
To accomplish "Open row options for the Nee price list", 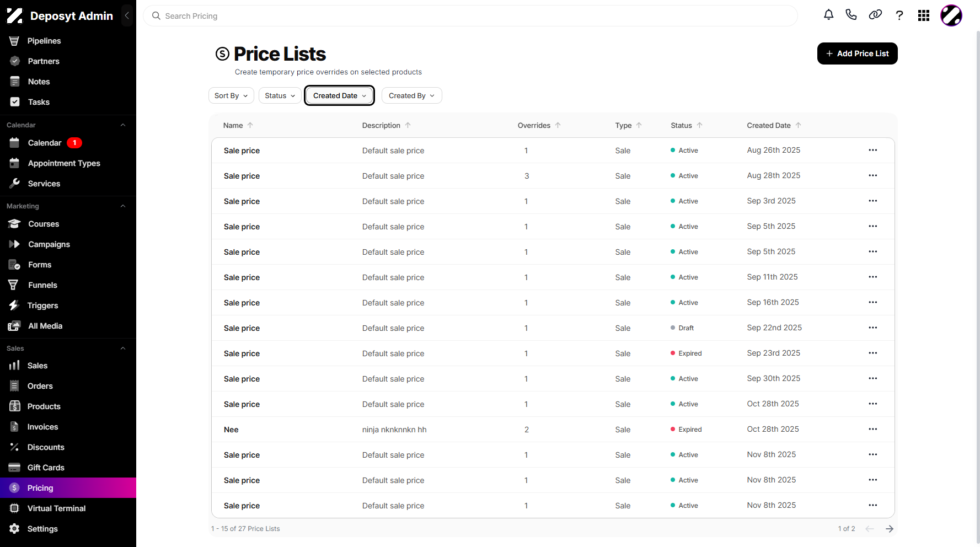I will click(x=872, y=429).
